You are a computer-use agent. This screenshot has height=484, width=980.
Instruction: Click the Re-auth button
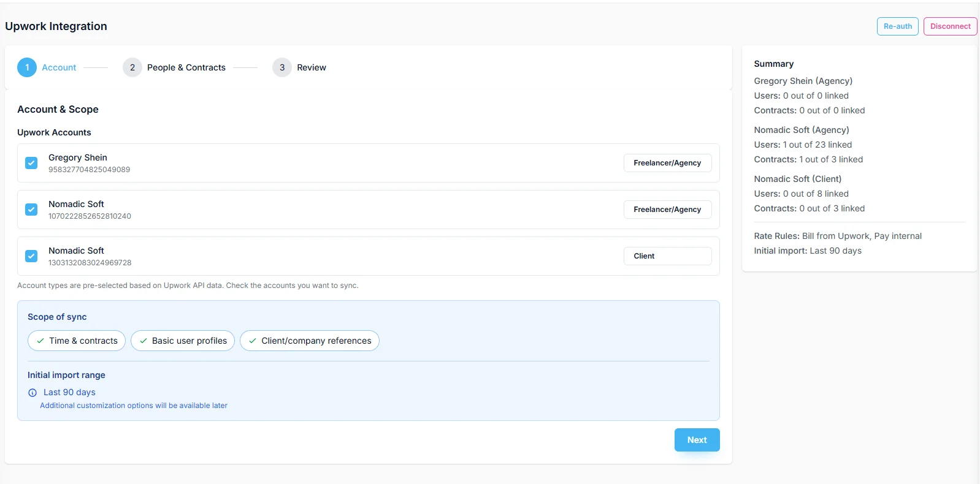(898, 26)
